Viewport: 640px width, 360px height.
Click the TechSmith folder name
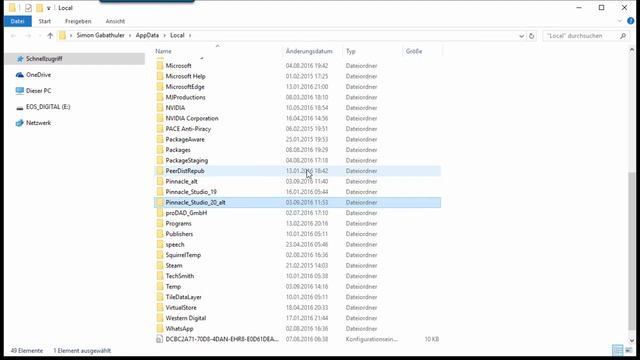180,276
